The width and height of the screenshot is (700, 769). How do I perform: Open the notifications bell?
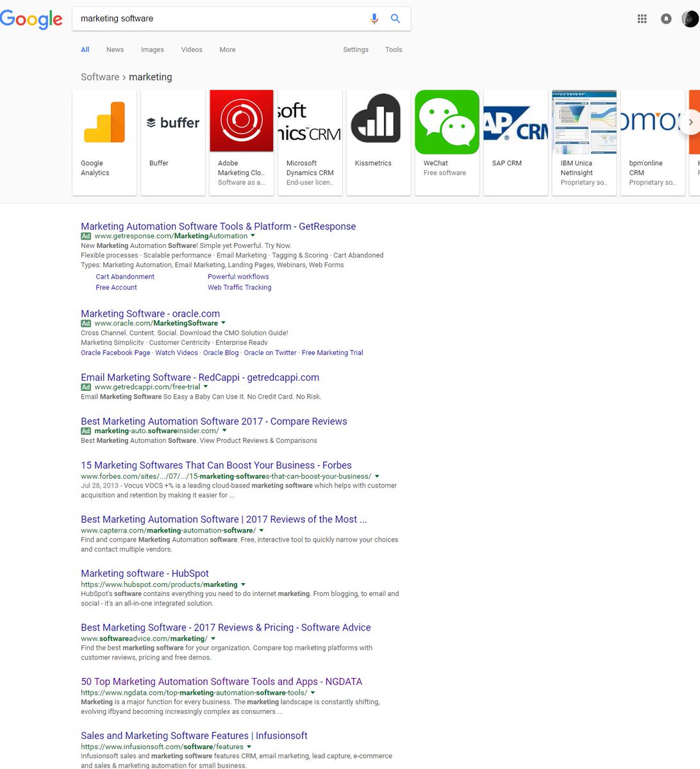pos(666,19)
